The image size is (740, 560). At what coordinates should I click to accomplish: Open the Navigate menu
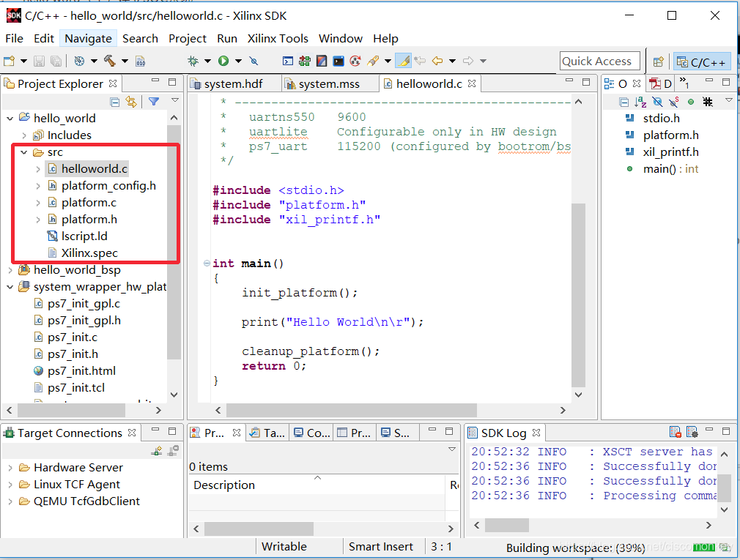tap(88, 38)
